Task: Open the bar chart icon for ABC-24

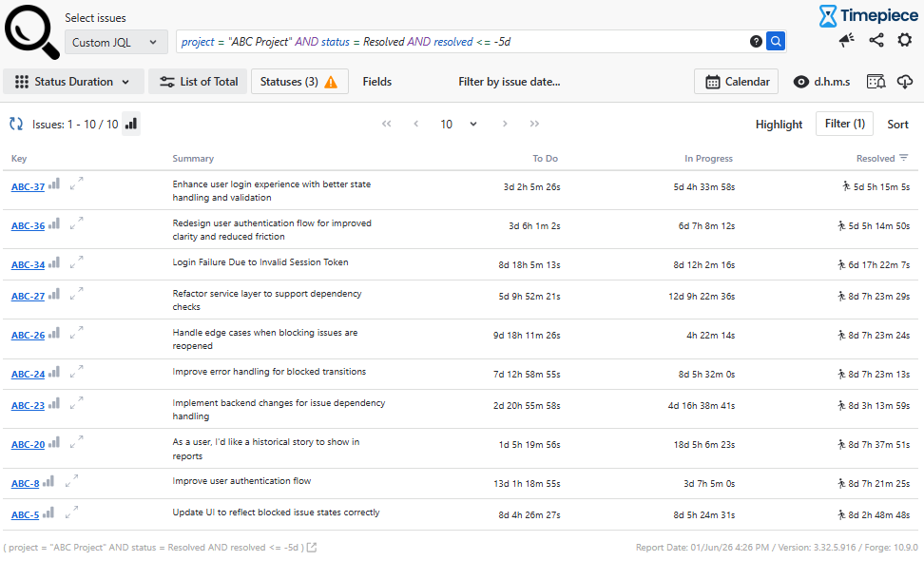Action: (x=54, y=372)
